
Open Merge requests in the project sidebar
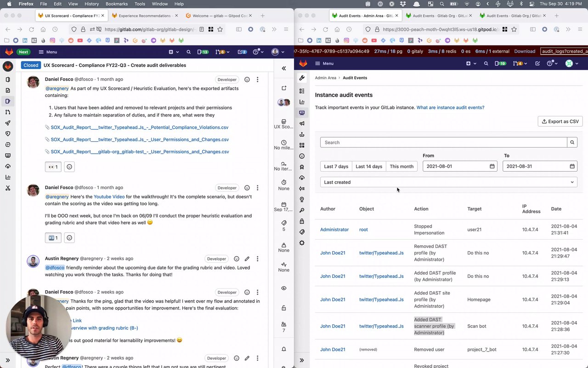tap(8, 112)
